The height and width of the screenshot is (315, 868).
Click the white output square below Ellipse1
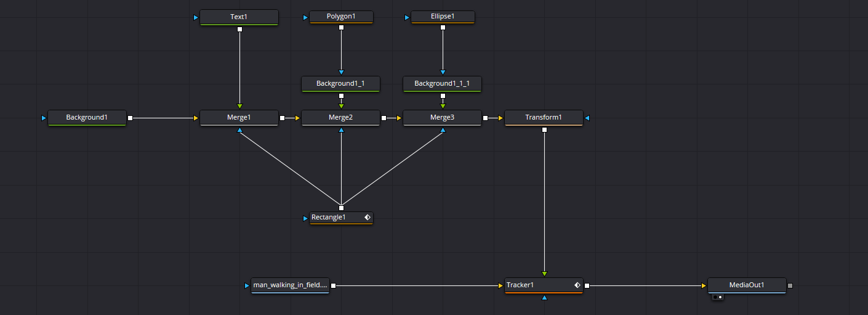pyautogui.click(x=443, y=27)
